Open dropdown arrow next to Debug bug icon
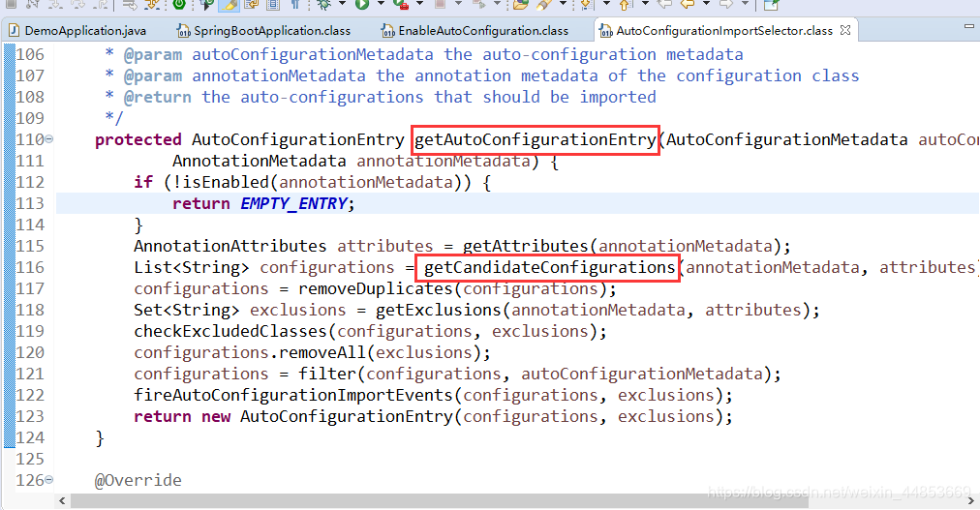Image resolution: width=980 pixels, height=510 pixels. coord(342,4)
